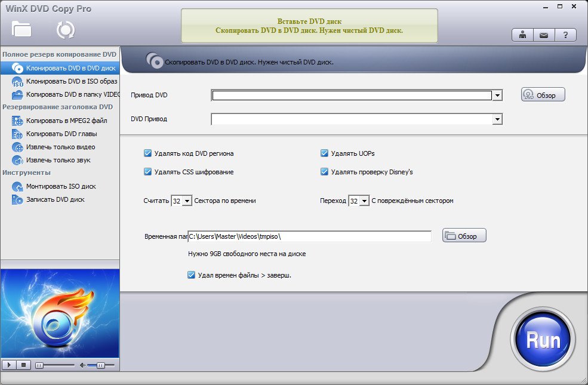Toggle Удалять UOPs checkbox
The width and height of the screenshot is (588, 385).
click(x=324, y=153)
